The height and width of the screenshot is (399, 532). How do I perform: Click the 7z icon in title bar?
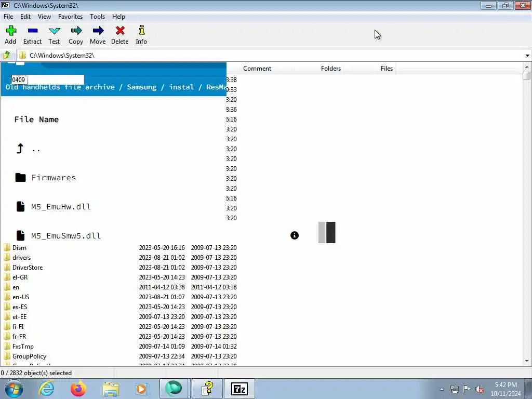pyautogui.click(x=5, y=5)
